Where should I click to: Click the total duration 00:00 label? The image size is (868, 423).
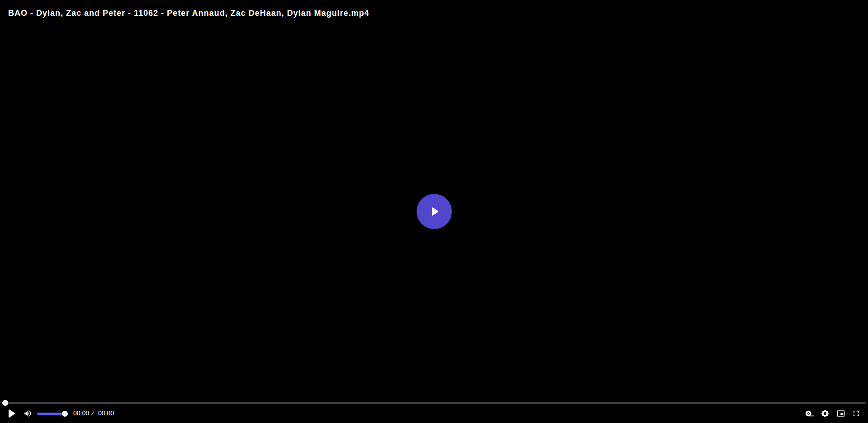106,413
